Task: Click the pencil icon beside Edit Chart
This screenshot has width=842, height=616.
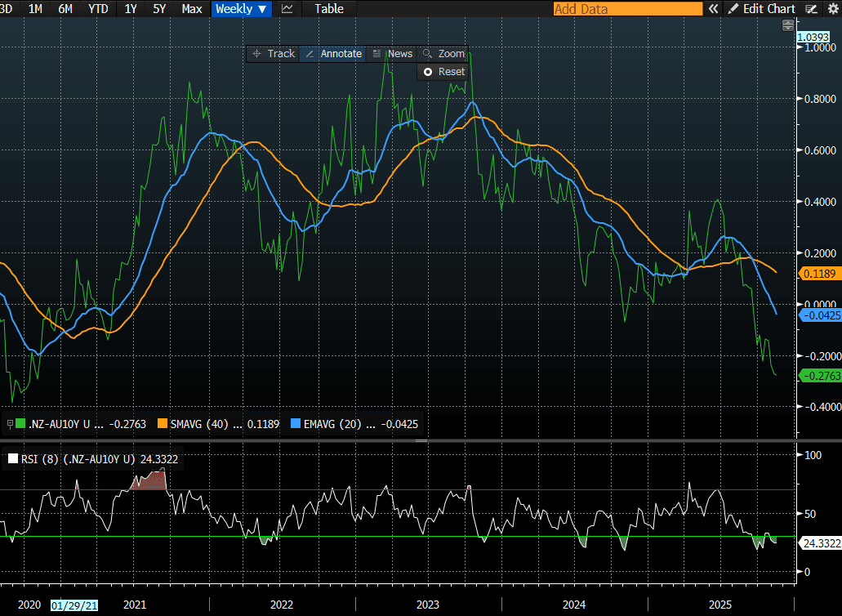Action: click(x=733, y=9)
